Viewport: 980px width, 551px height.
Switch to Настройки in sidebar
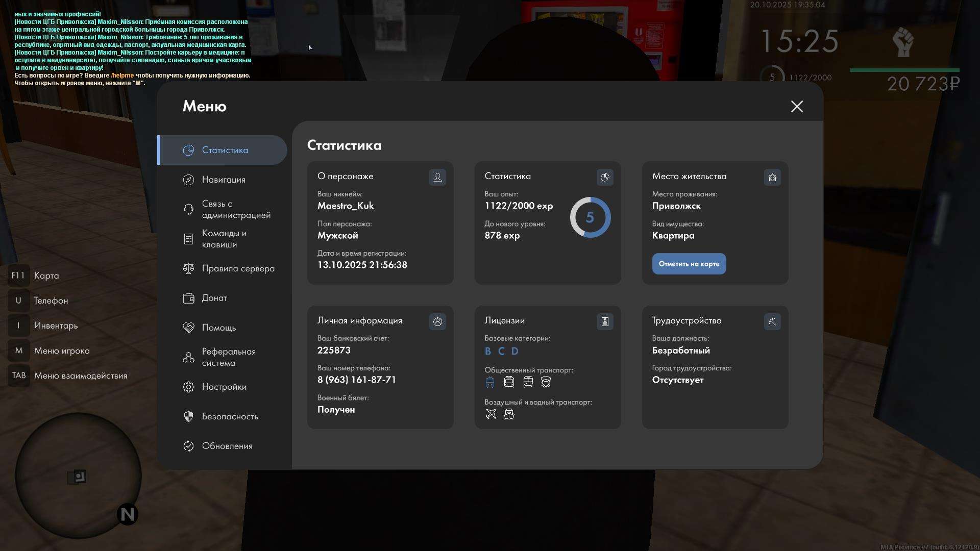[x=224, y=387]
